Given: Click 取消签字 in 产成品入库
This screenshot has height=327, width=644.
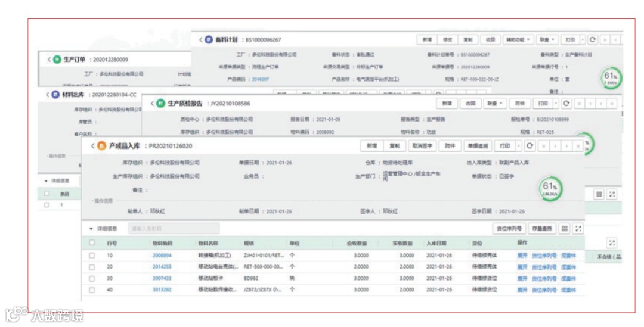Looking at the screenshot, I should [x=422, y=146].
